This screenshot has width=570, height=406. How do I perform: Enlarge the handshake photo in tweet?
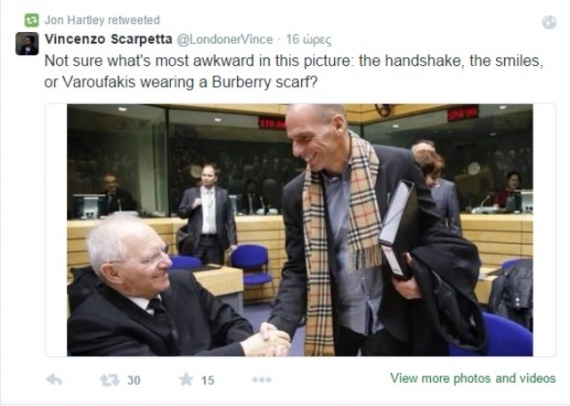(x=300, y=230)
